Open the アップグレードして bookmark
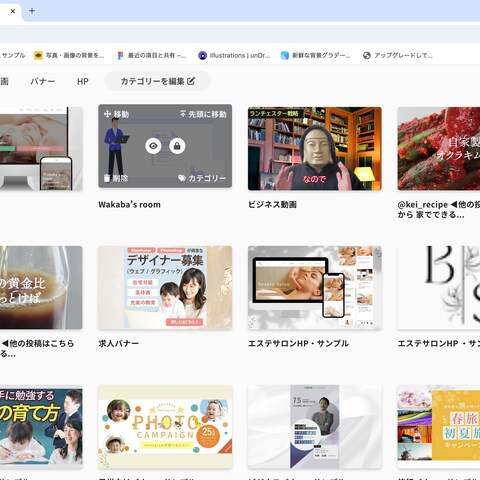480x480 pixels. coord(398,55)
